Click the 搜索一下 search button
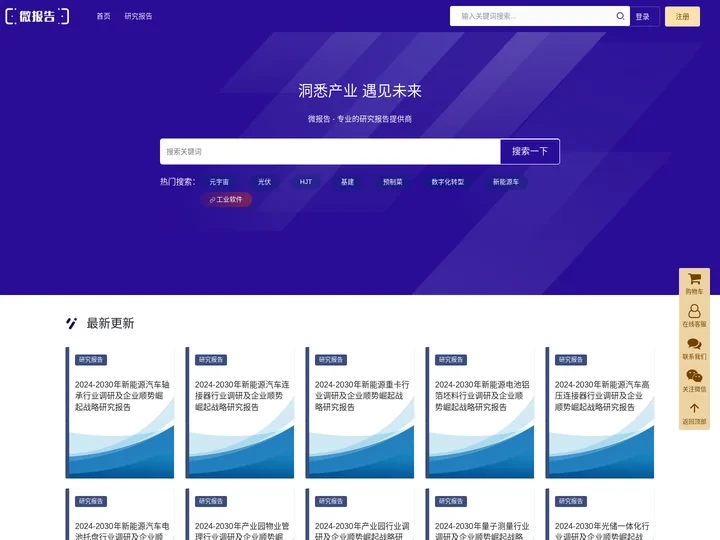720x540 pixels. pyautogui.click(x=530, y=152)
